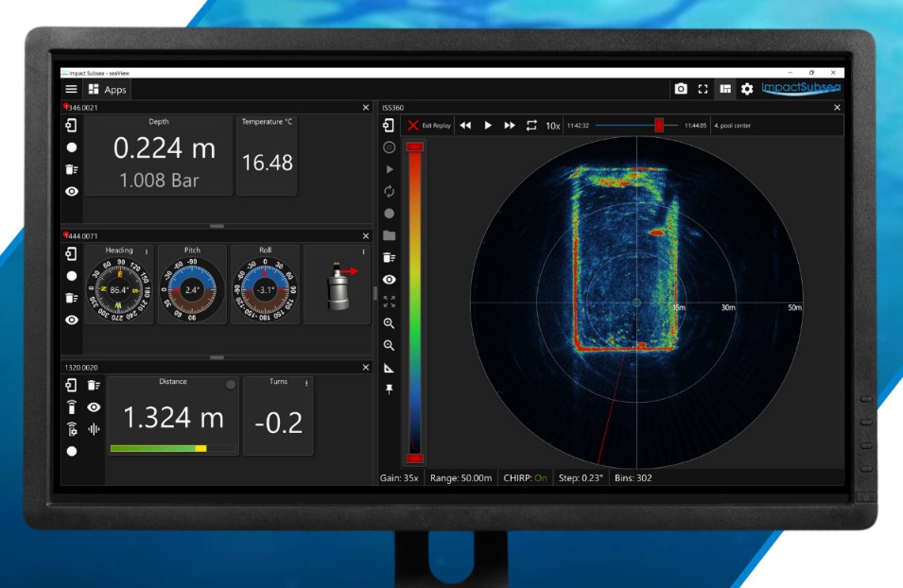Open the three-dot menu on the Turns display
The height and width of the screenshot is (588, 903).
pyautogui.click(x=306, y=382)
